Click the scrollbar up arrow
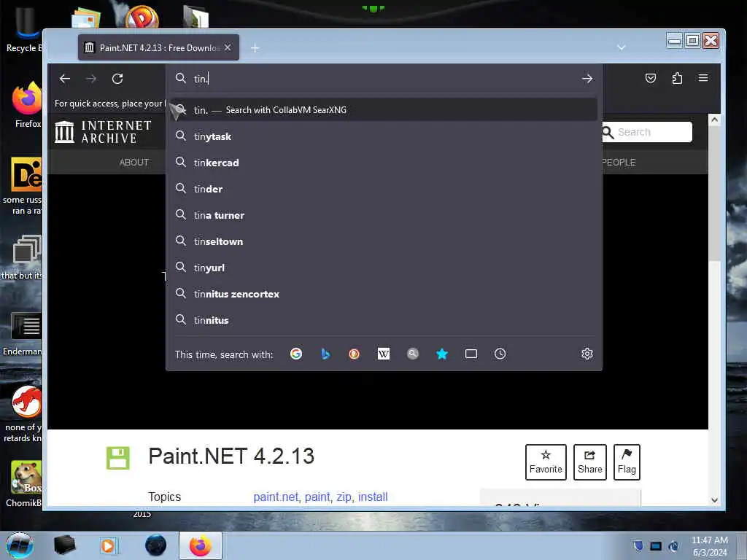747x560 pixels. (714, 120)
